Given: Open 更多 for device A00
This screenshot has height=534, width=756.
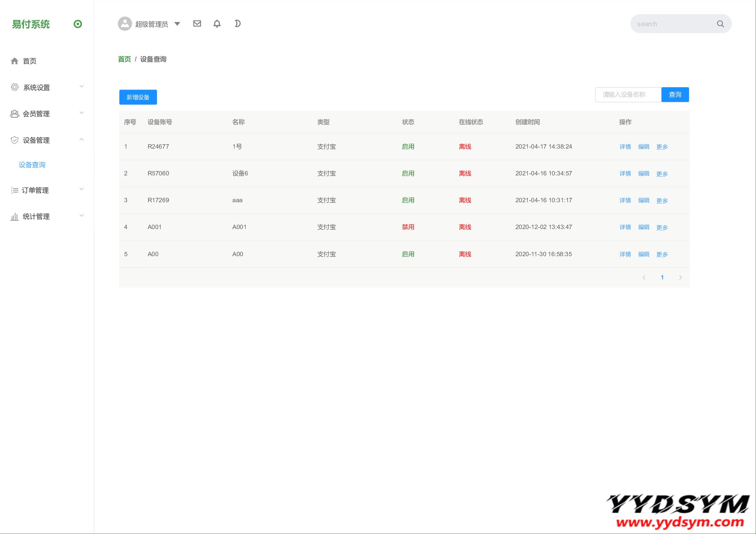Looking at the screenshot, I should coord(662,254).
